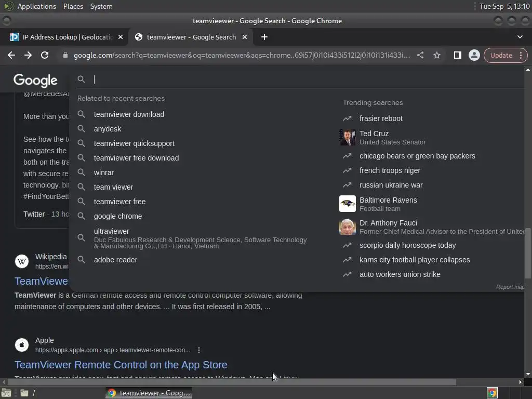The width and height of the screenshot is (532, 399).
Task: Select suggestion ultraviewer
Action: (192, 238)
